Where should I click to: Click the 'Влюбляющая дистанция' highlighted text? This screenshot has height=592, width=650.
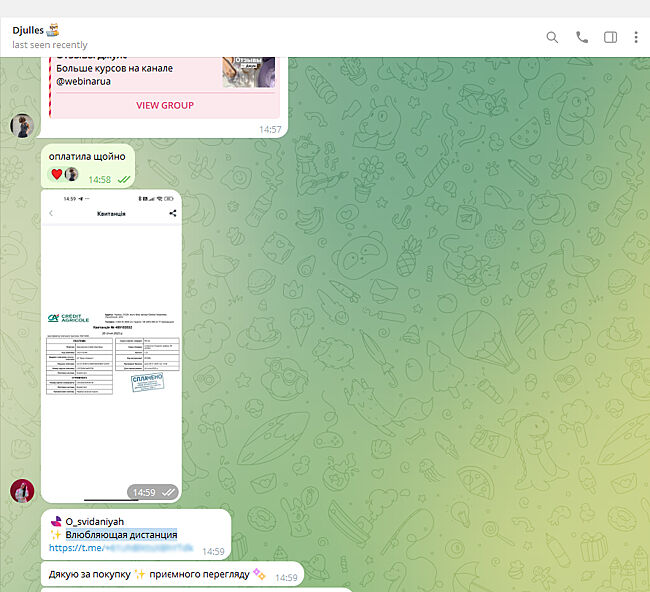pyautogui.click(x=120, y=535)
